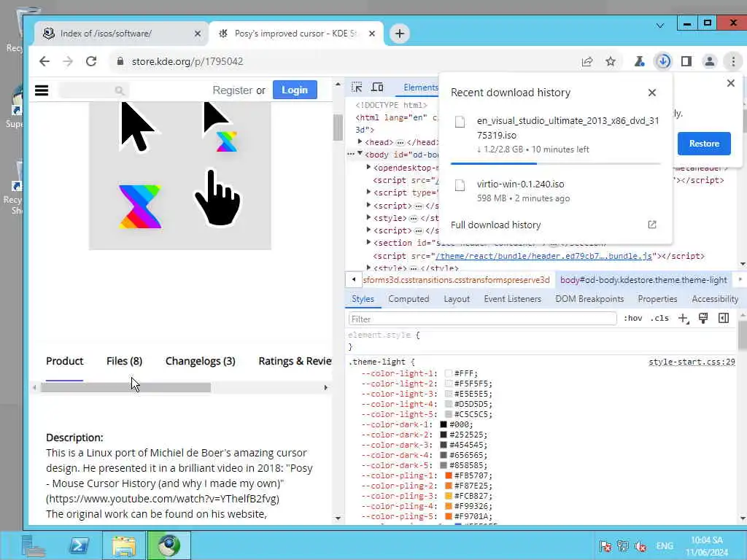Expand the section id node
Image resolution: width=747 pixels, height=560 pixels.
pyautogui.click(x=368, y=242)
